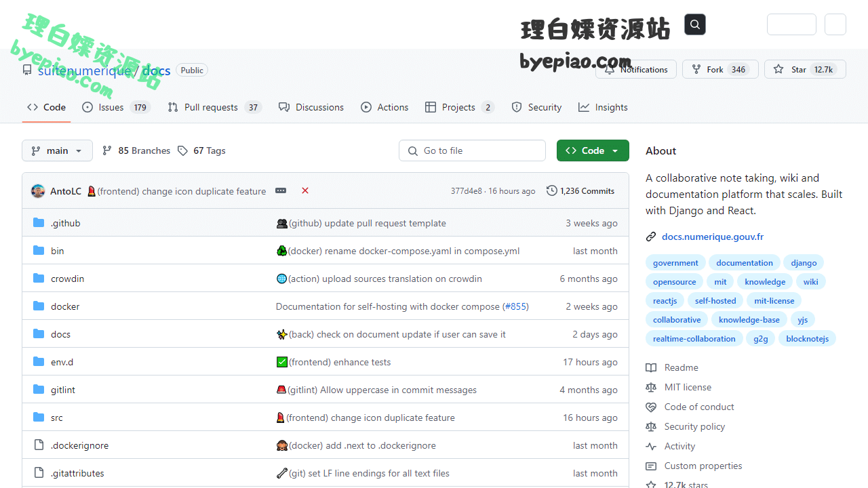Viewport: 868px width, 488px height.
Task: Select the documentation topic tag
Action: click(x=745, y=263)
